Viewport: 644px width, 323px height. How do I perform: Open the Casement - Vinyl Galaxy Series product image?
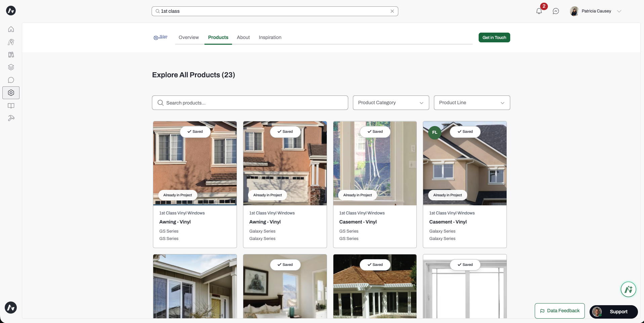point(465,163)
